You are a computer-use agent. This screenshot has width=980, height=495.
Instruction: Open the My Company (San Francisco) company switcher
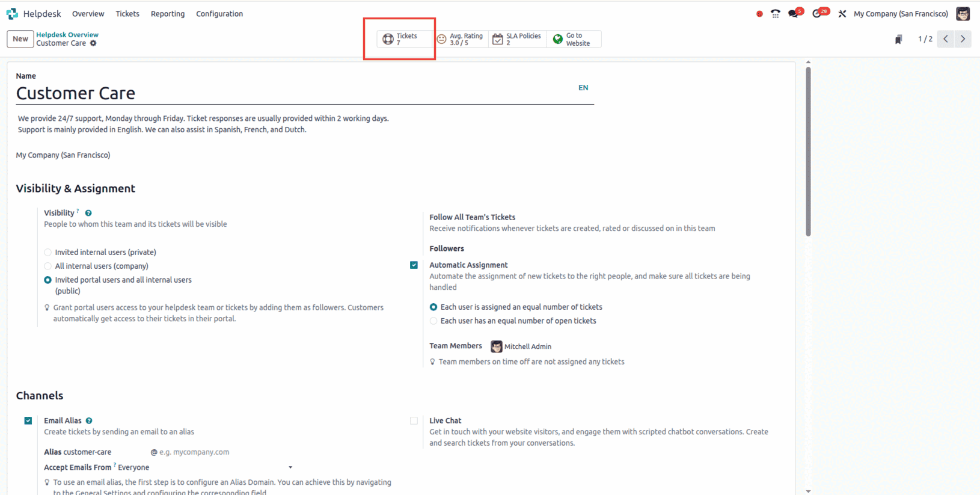pos(901,14)
